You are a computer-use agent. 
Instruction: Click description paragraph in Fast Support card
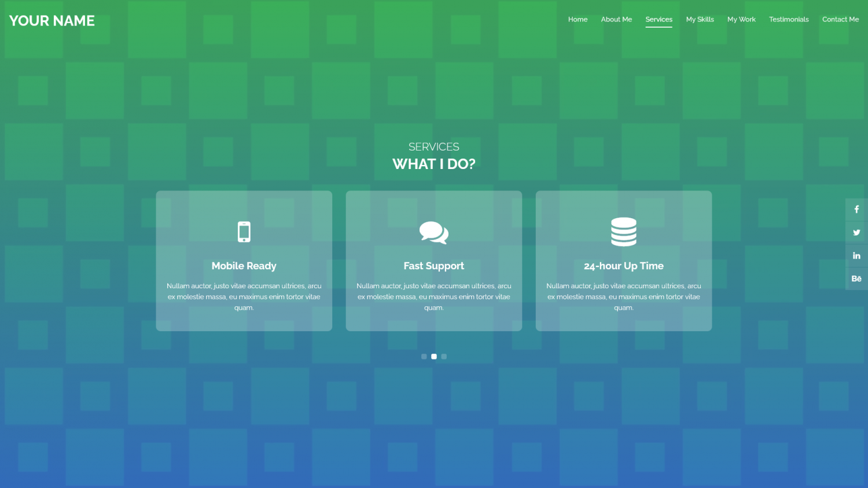pyautogui.click(x=434, y=297)
